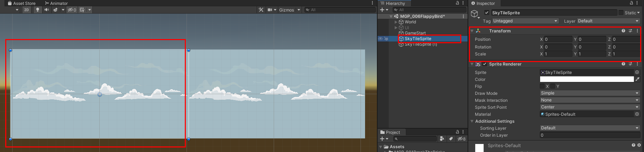This screenshot has height=152, width=644.
Task: Open Sprite Renderer help reference
Action: coord(623,64)
